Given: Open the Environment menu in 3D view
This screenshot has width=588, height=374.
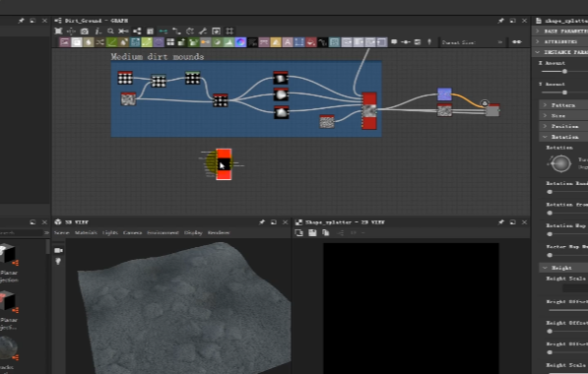Looking at the screenshot, I should (163, 232).
